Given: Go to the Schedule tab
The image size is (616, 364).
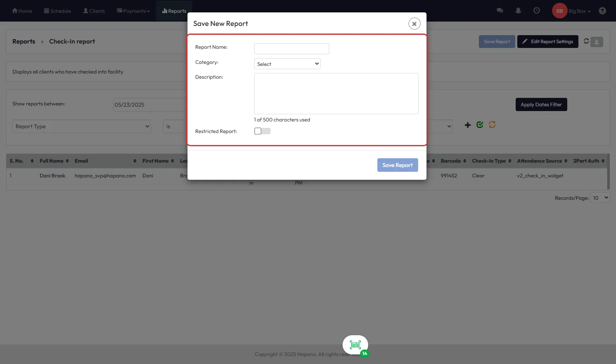Looking at the screenshot, I should [58, 11].
